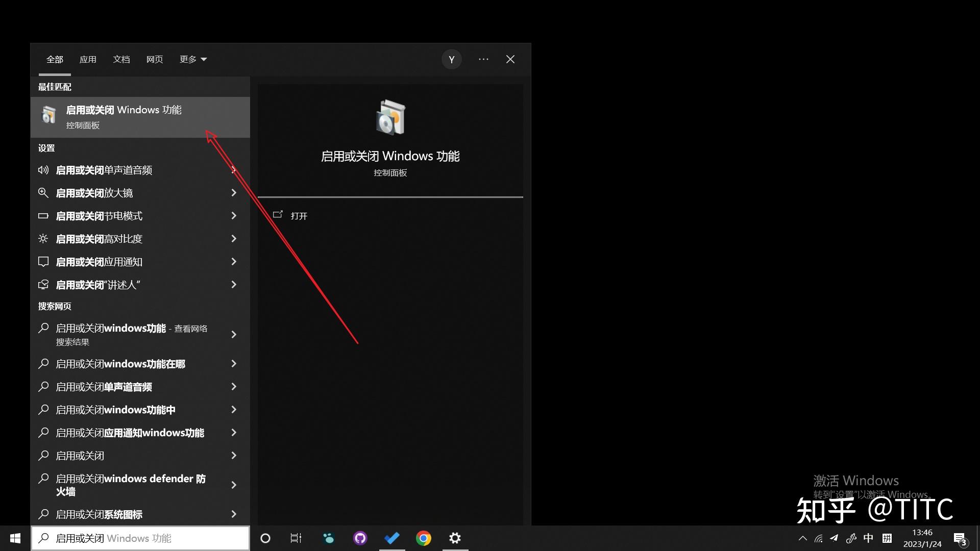Click the magnifier icon beside 启用或关闭放大镜
Screen dimensions: 980x551
[x=43, y=193]
